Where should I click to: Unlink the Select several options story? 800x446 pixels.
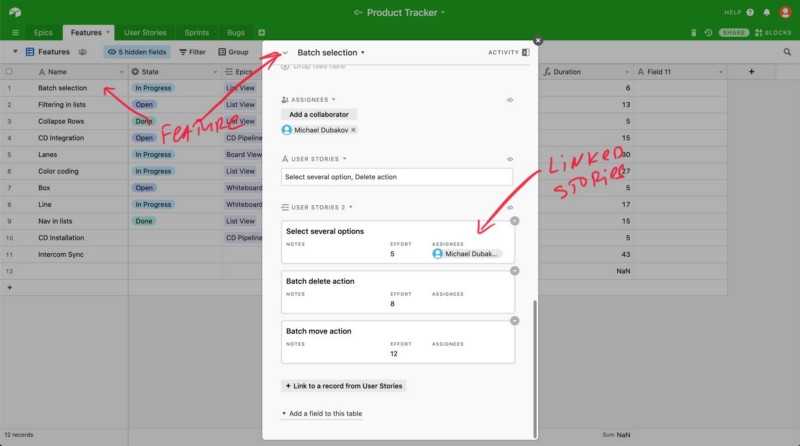514,221
